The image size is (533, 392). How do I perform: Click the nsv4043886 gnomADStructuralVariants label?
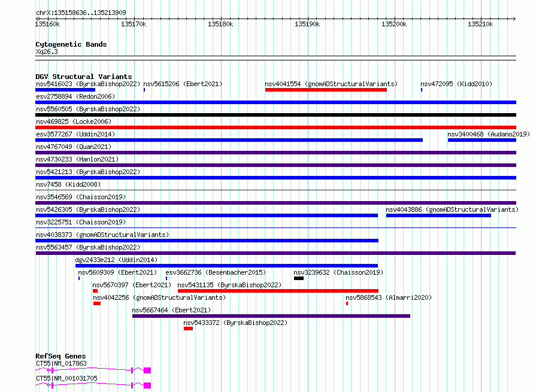[x=452, y=209]
